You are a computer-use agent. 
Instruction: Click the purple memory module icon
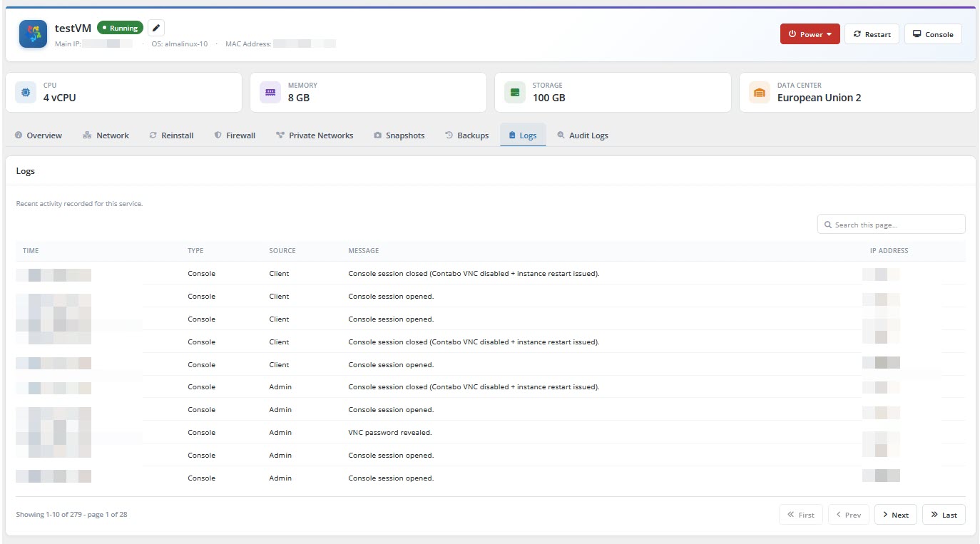click(270, 92)
